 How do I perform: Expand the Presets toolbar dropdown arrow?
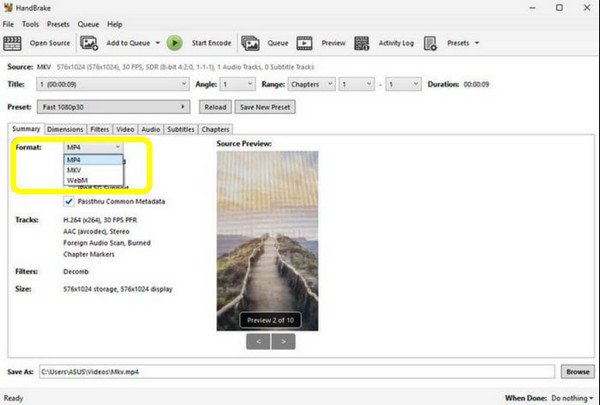tap(477, 43)
